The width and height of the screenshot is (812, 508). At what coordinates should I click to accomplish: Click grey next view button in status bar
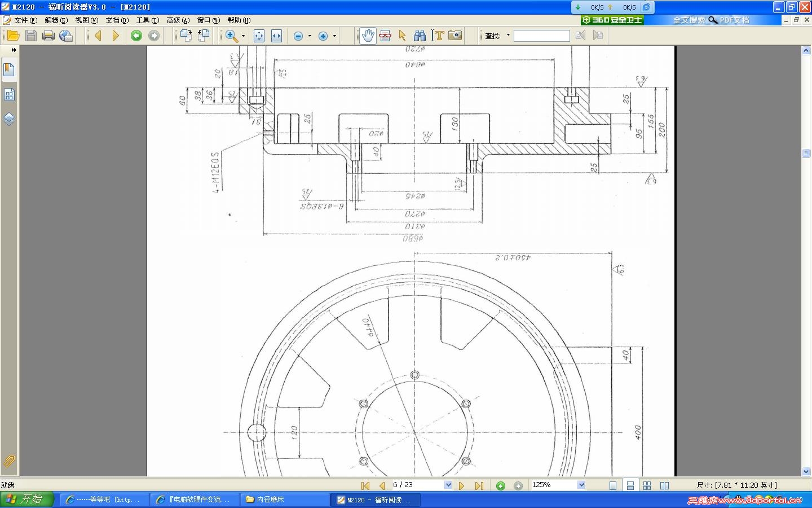[518, 485]
